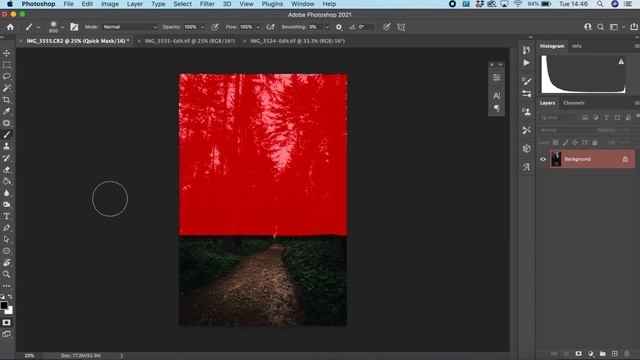Select the History Brush tool

tap(7, 158)
